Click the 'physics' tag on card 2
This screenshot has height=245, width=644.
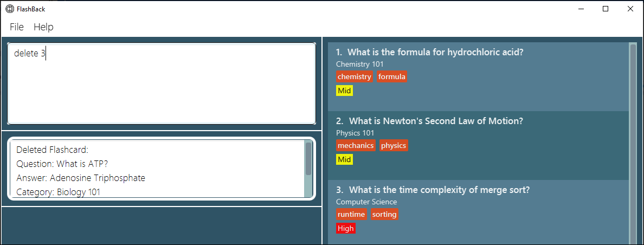394,145
